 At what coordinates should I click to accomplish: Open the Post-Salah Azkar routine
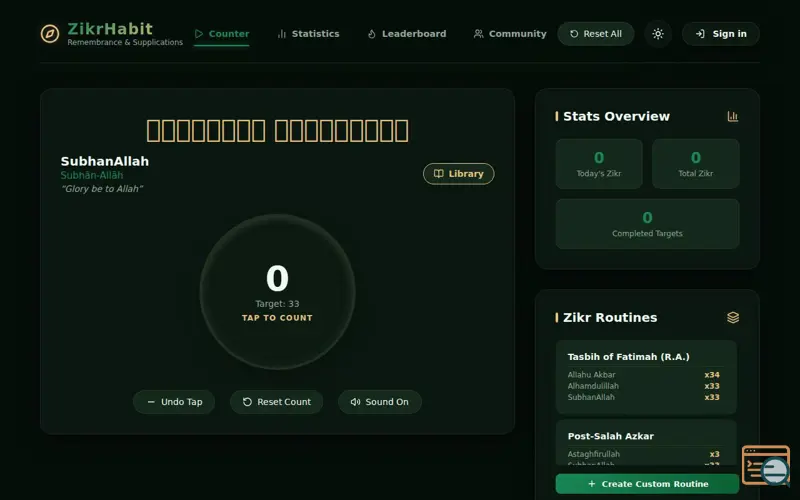coord(646,443)
